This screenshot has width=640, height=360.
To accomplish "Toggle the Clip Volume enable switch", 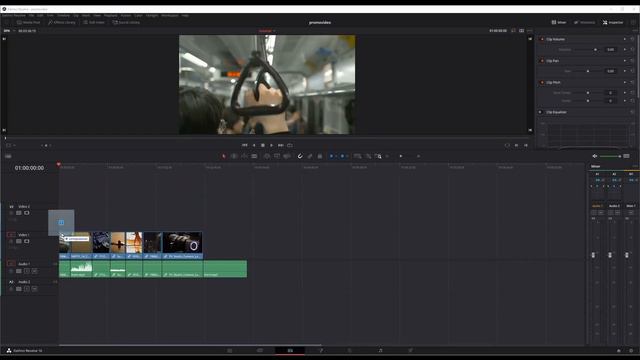I will [x=542, y=39].
